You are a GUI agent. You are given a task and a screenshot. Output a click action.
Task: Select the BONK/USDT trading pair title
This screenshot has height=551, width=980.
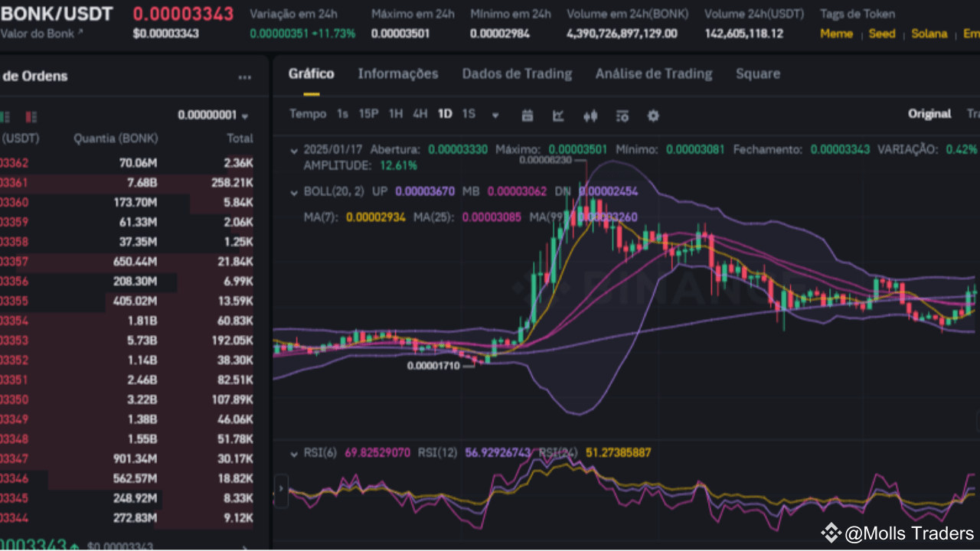[x=57, y=14]
